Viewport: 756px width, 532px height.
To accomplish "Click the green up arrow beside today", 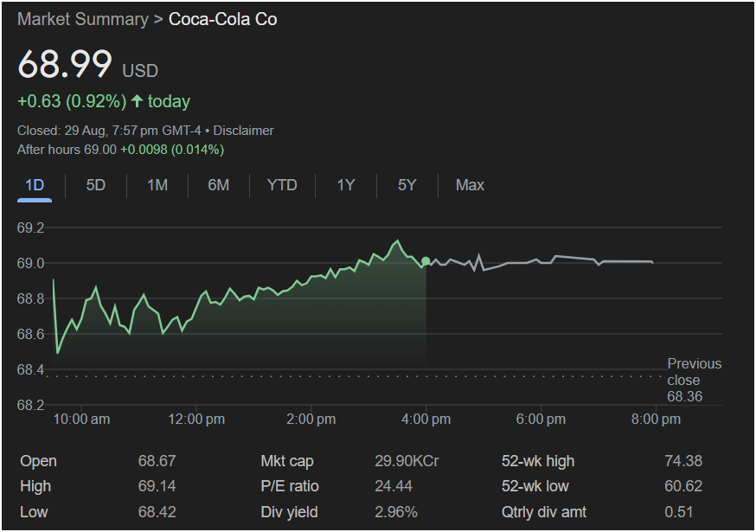I will [137, 101].
